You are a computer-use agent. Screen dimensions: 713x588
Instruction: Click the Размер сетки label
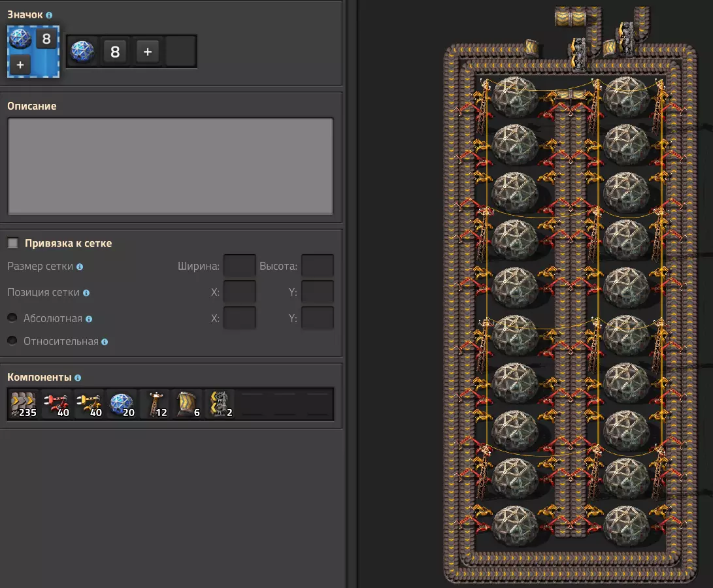[x=40, y=266]
